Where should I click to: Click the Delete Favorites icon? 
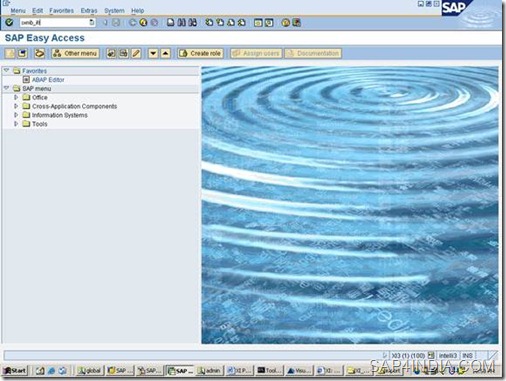pyautogui.click(x=124, y=53)
